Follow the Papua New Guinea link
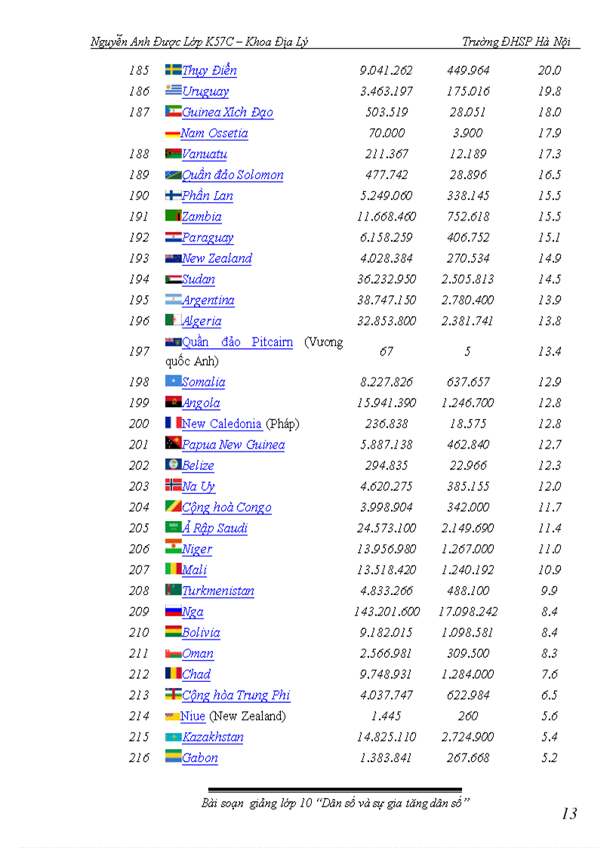The image size is (616, 848). coord(233,445)
